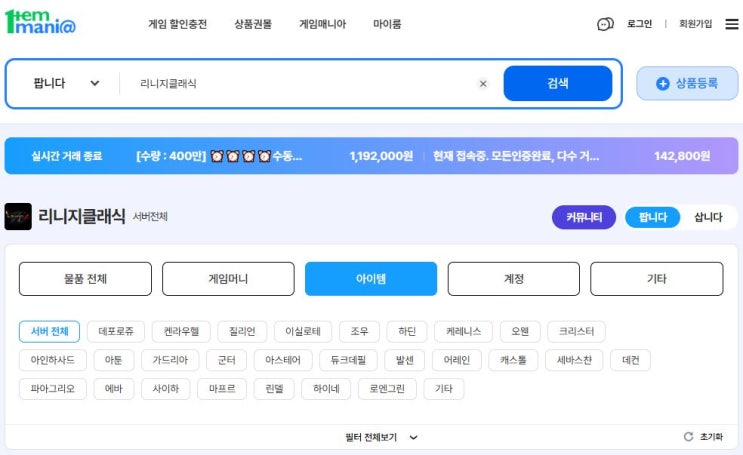This screenshot has width=743, height=455.
Task: Expand 필터 전체보기
Action: click(x=381, y=437)
